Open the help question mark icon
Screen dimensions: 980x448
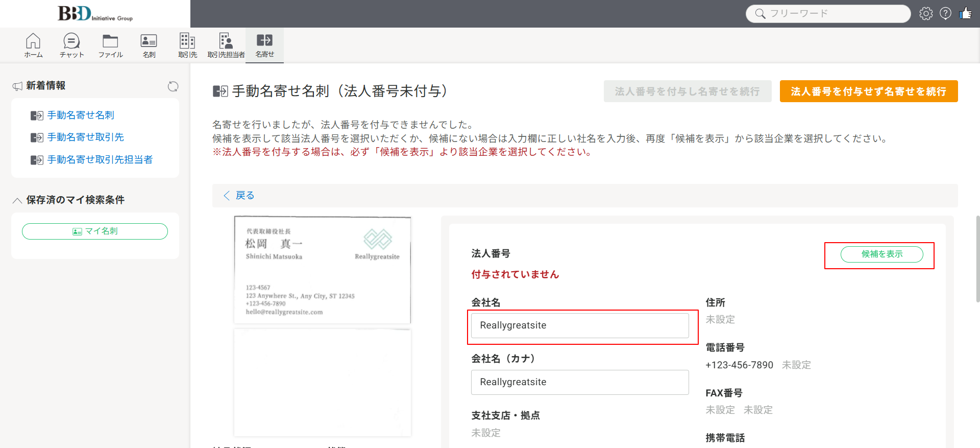pyautogui.click(x=945, y=14)
